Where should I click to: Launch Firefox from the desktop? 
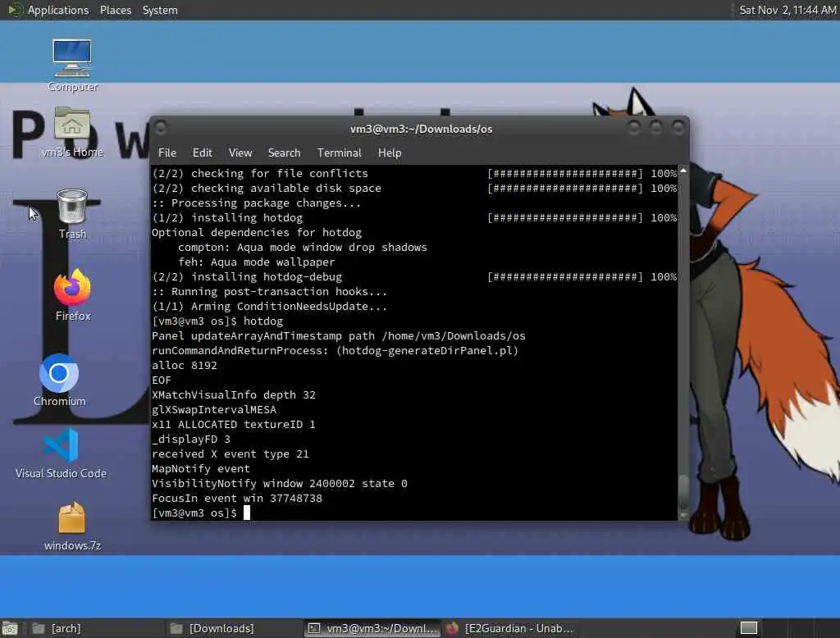72,294
